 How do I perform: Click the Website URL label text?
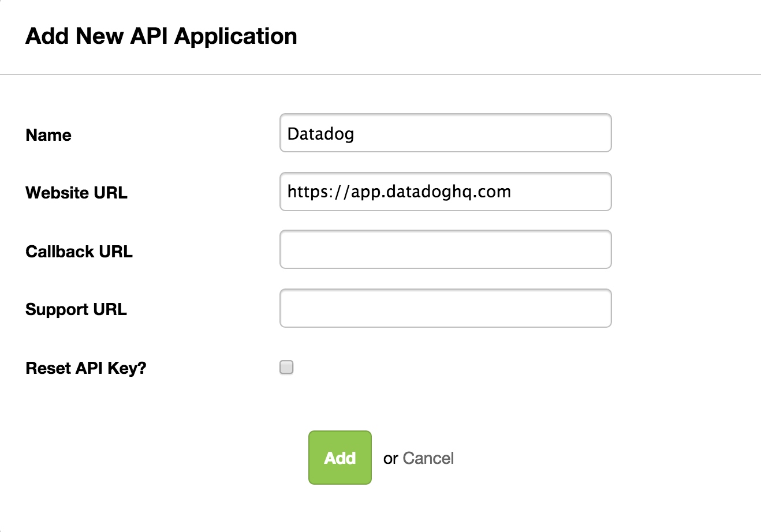76,193
